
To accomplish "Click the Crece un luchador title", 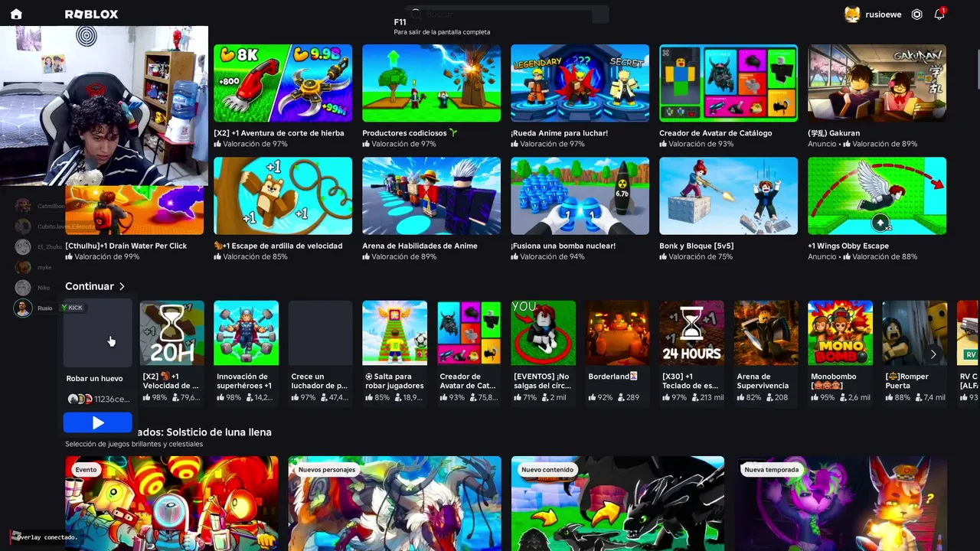I will (319, 381).
